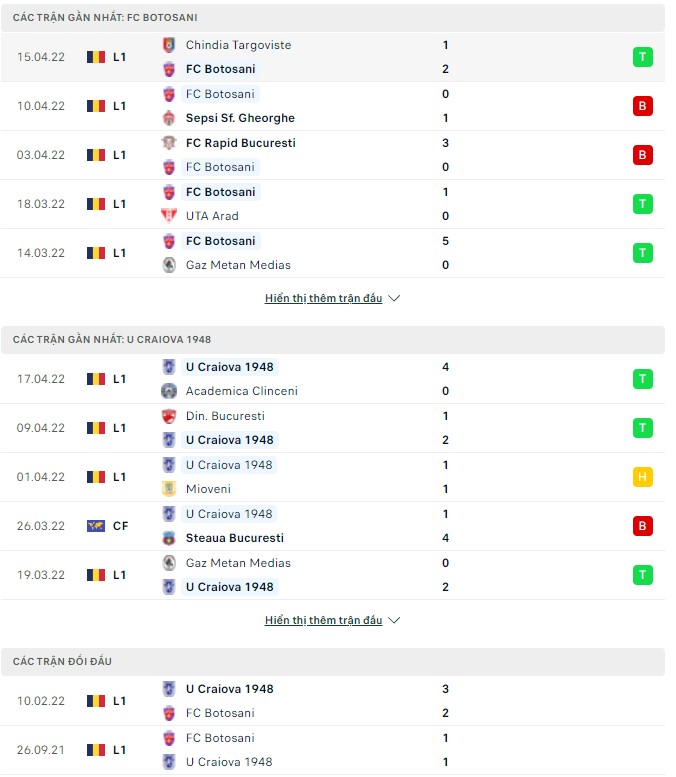Click the Academica Clinceni team crest

169,391
